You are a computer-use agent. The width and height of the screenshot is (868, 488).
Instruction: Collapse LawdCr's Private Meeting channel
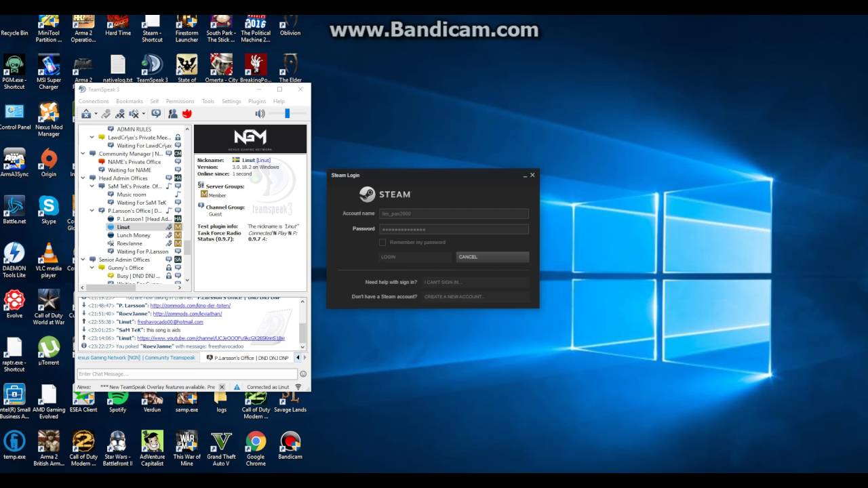(x=92, y=137)
